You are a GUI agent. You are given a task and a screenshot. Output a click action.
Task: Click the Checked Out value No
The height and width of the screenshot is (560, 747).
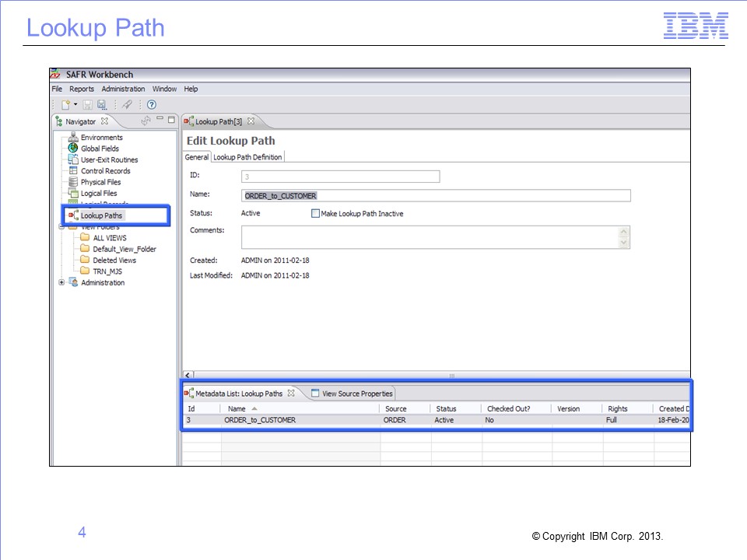(489, 420)
